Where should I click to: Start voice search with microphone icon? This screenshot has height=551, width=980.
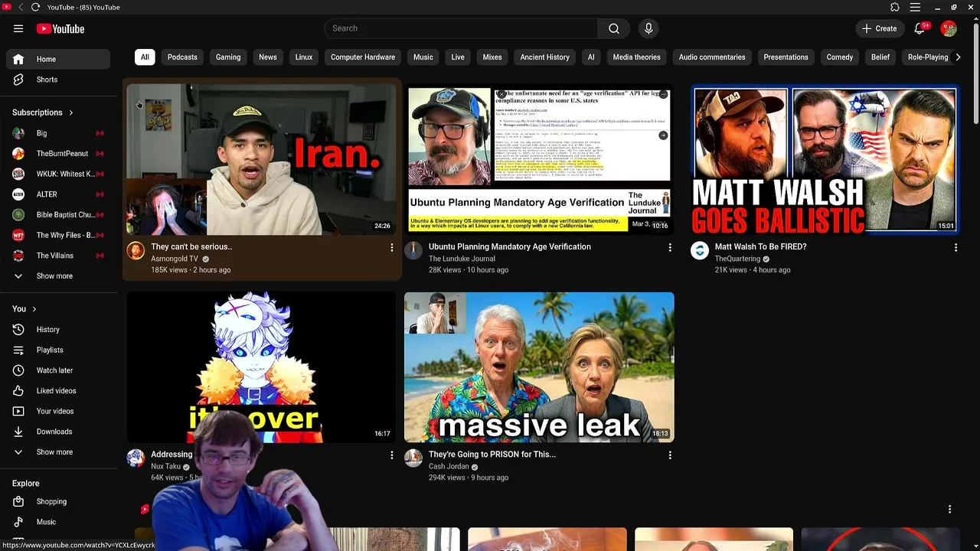pyautogui.click(x=648, y=28)
